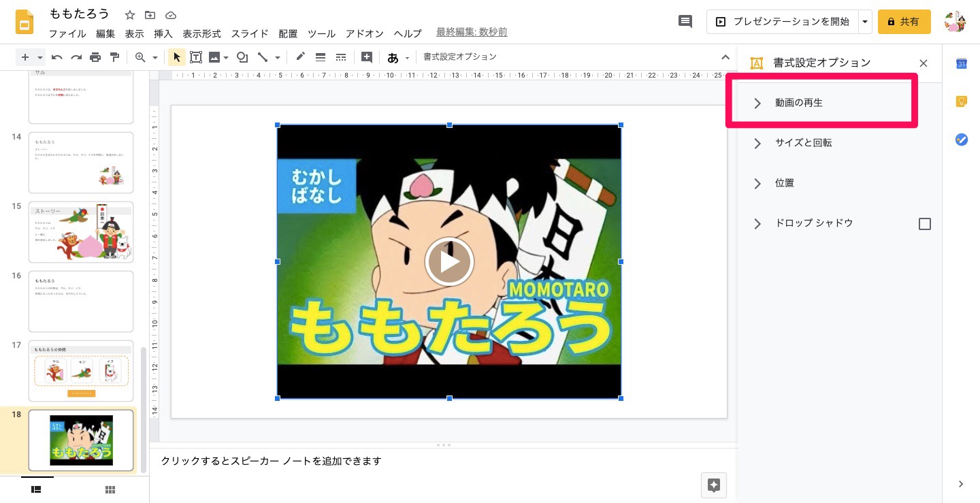
Task: Select the line tool
Action: [x=263, y=57]
